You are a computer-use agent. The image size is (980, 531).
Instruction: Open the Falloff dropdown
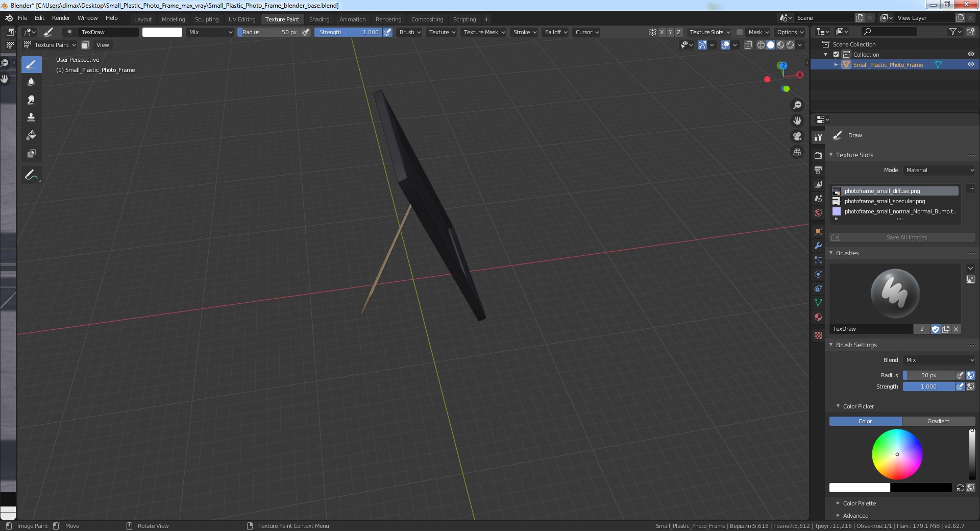tap(556, 32)
